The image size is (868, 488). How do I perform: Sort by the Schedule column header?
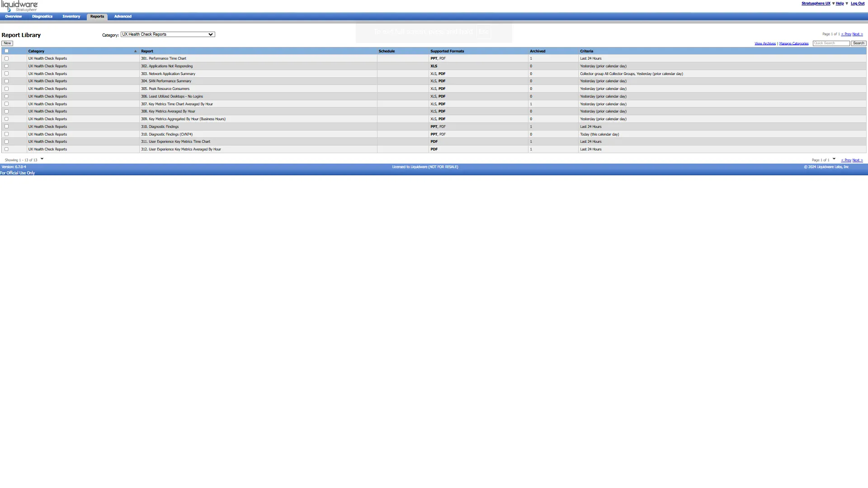coord(387,51)
